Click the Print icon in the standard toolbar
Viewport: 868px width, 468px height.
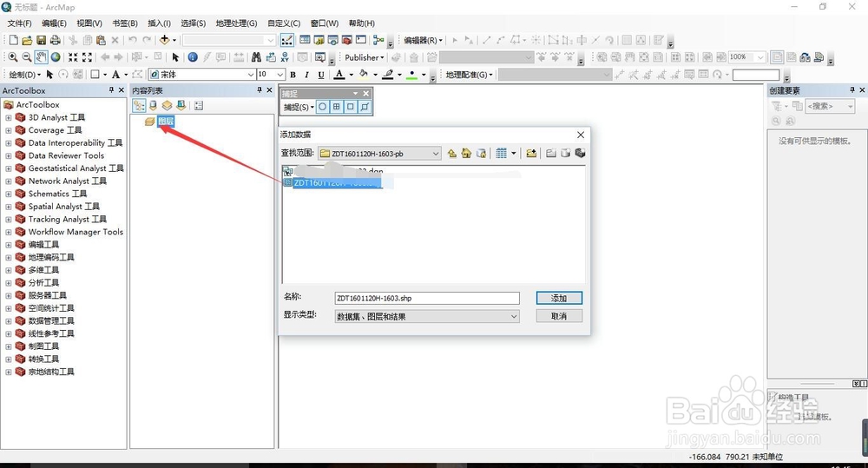click(55, 40)
